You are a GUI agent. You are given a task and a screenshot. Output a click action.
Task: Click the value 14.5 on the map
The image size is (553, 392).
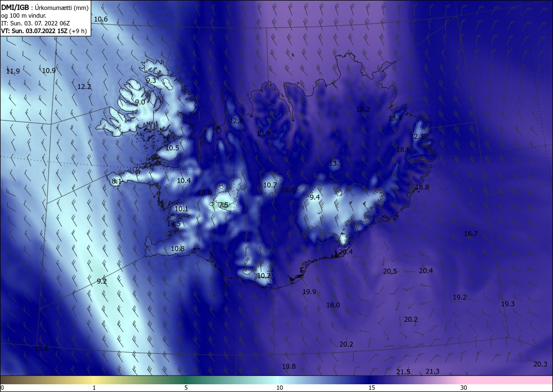coord(174,224)
